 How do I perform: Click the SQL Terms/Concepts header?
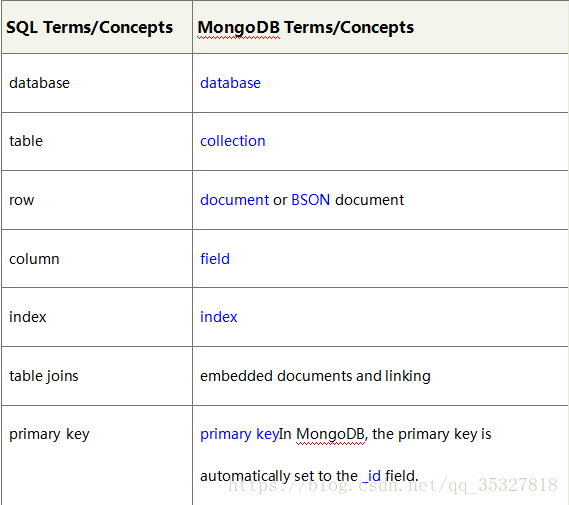[x=89, y=28]
